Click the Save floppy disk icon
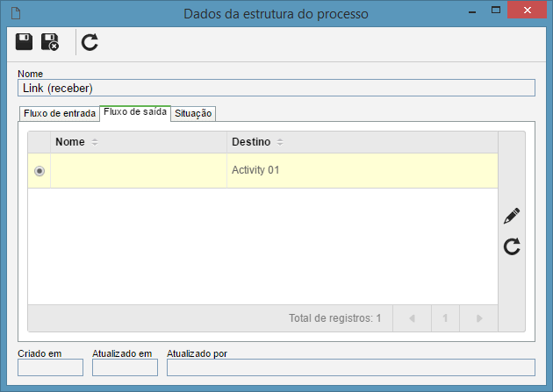The height and width of the screenshot is (392, 553). click(x=24, y=42)
